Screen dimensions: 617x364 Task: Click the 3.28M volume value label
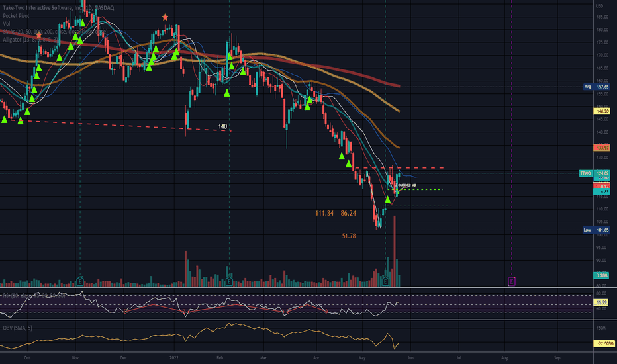602,275
